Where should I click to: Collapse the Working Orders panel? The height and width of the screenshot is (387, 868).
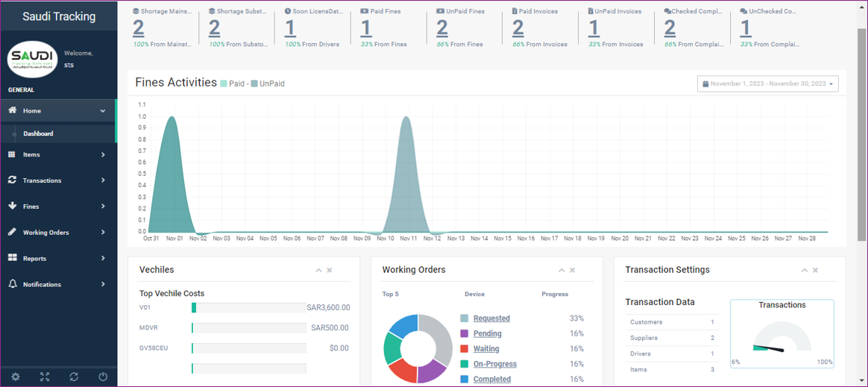[562, 270]
